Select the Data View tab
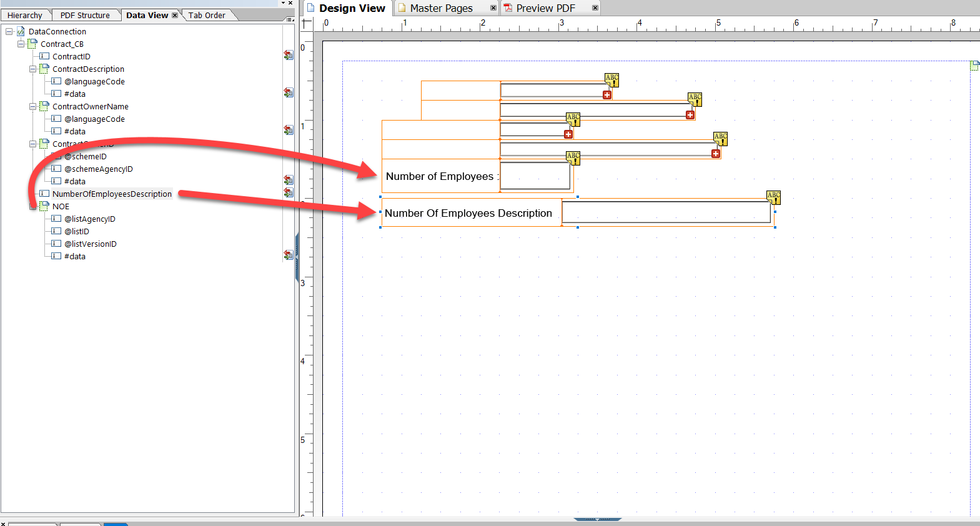 click(x=147, y=15)
